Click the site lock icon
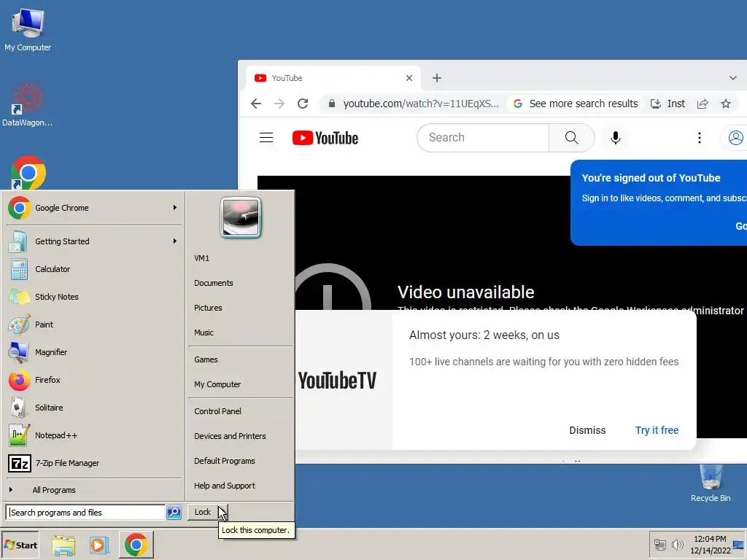The image size is (747, 560). 332,104
